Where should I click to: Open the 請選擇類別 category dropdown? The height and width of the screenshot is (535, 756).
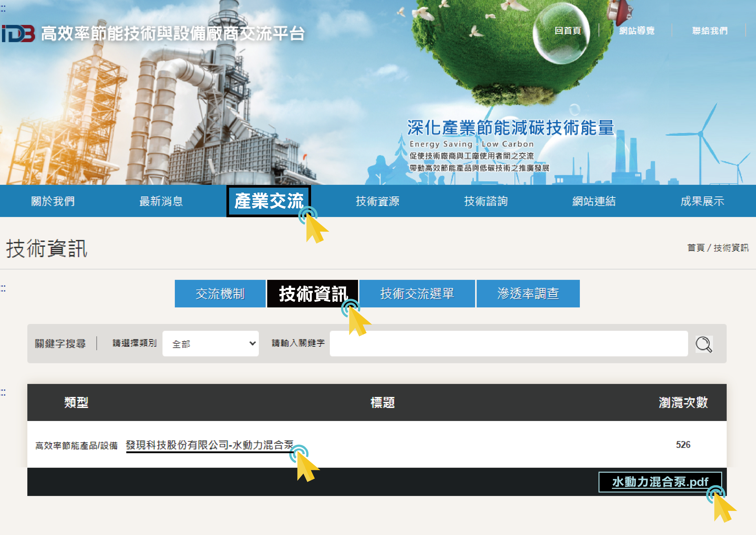coord(210,343)
